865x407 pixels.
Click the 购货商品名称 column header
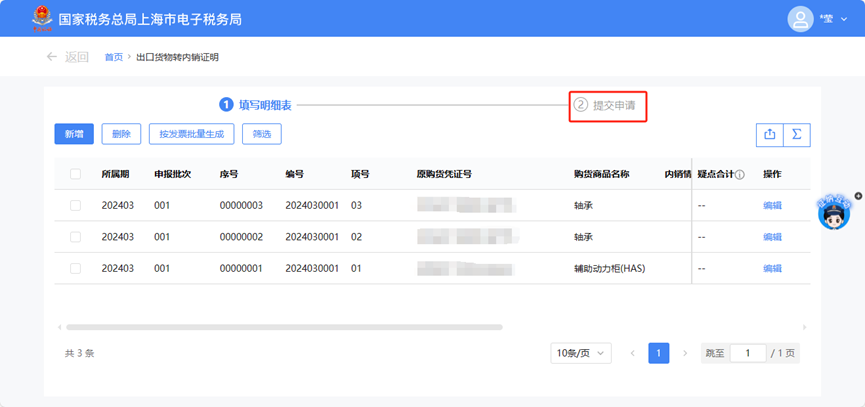point(601,174)
